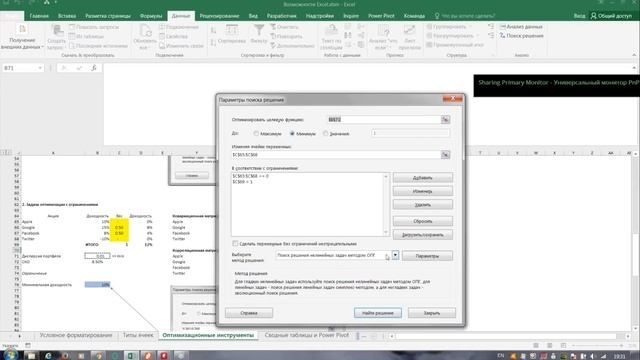640x360 pixels.
Task: Open Ungroup (Разгруппировать) dropdown
Action: pyautogui.click(x=452, y=36)
